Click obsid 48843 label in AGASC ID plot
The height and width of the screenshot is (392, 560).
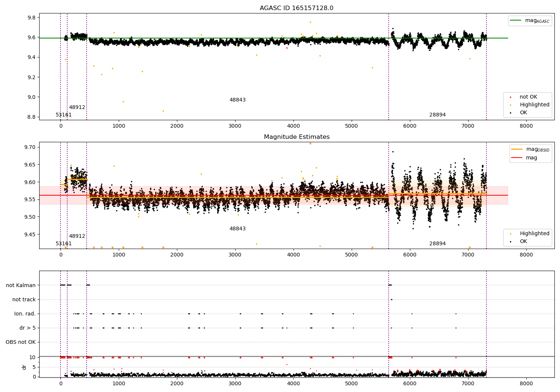(237, 100)
